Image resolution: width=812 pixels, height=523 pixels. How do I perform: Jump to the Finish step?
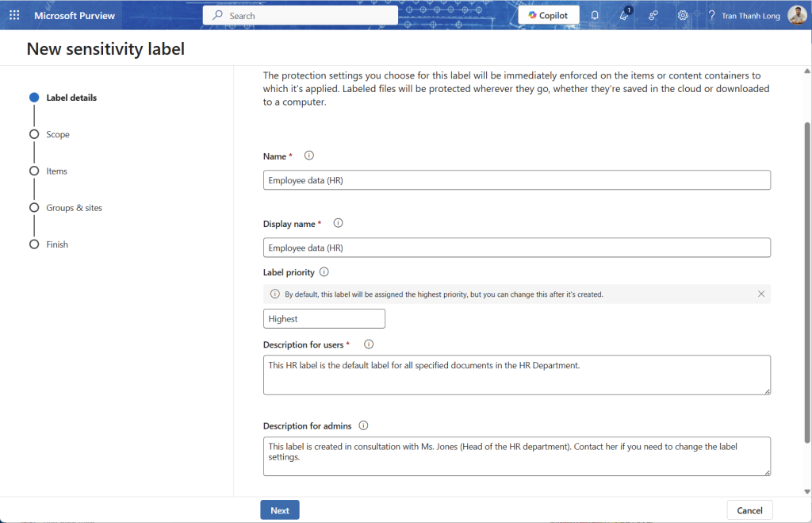coord(57,244)
